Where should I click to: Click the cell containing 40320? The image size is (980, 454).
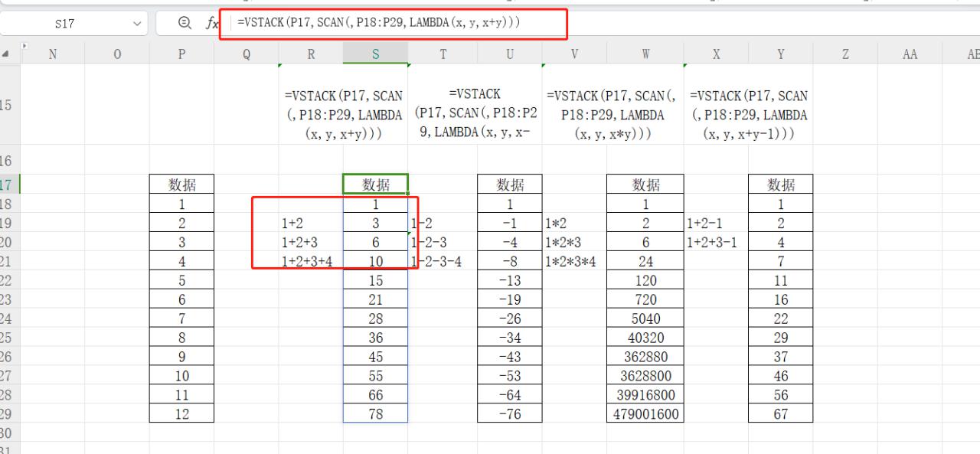point(645,338)
